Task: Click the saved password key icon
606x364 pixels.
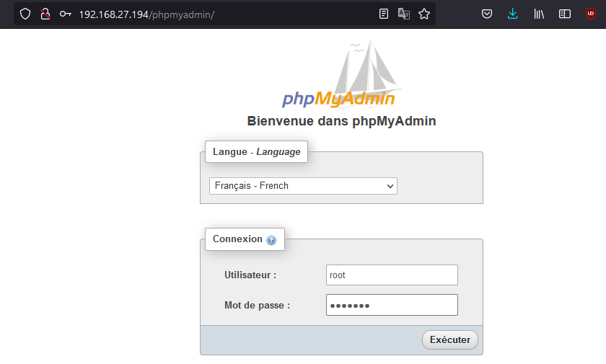Action: [66, 14]
